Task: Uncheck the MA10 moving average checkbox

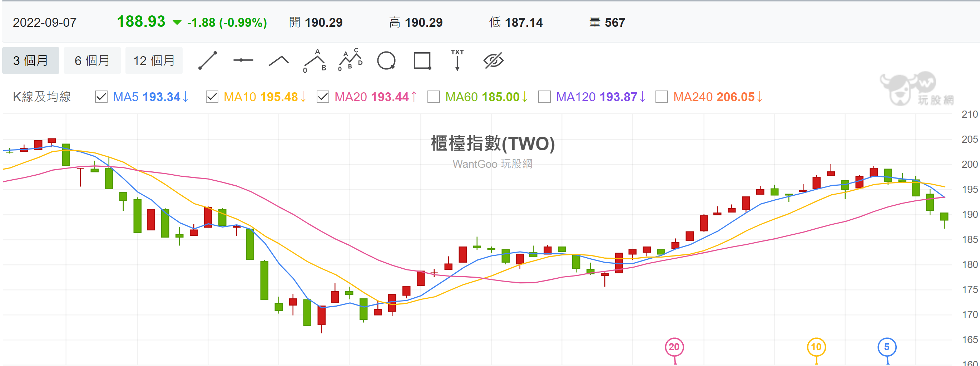Action: [x=212, y=97]
